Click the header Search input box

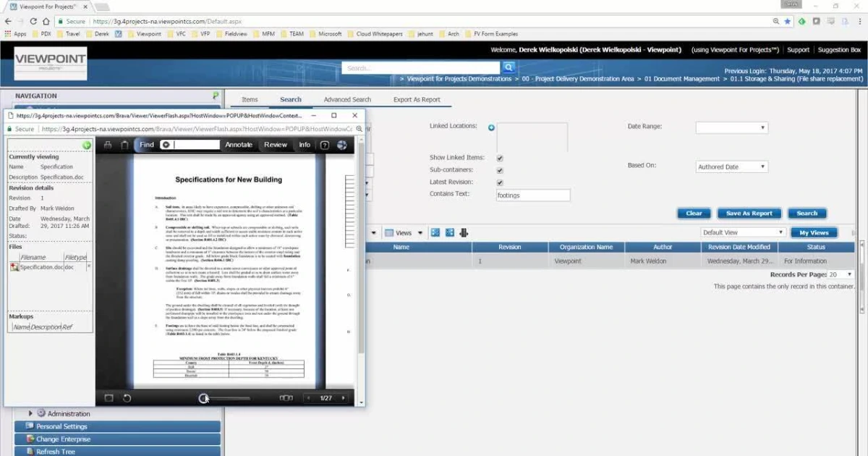422,68
